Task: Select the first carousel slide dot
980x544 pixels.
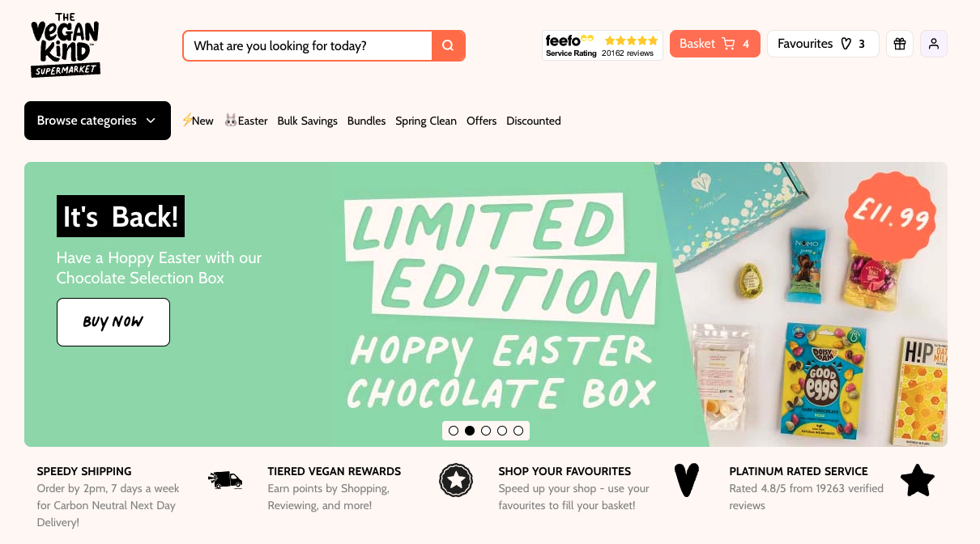Action: pos(454,431)
